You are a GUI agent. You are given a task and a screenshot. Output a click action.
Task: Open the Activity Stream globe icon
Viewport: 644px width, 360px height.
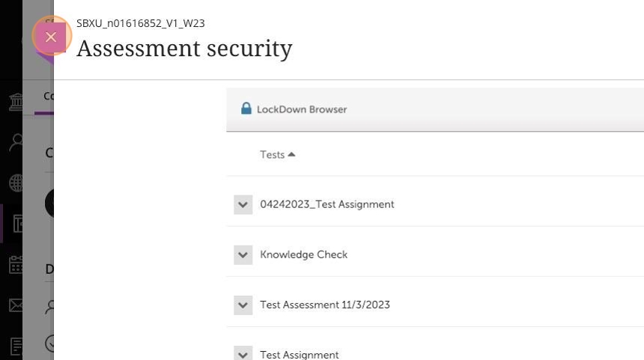tap(15, 183)
